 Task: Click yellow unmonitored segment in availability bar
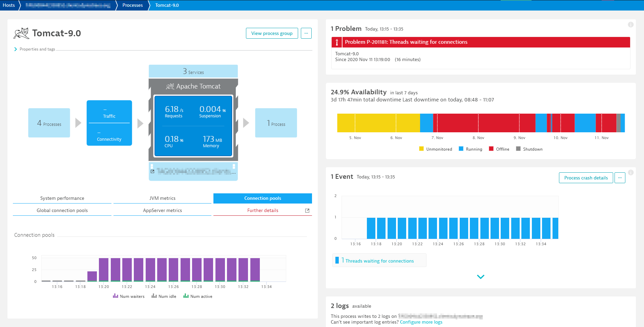pos(378,123)
